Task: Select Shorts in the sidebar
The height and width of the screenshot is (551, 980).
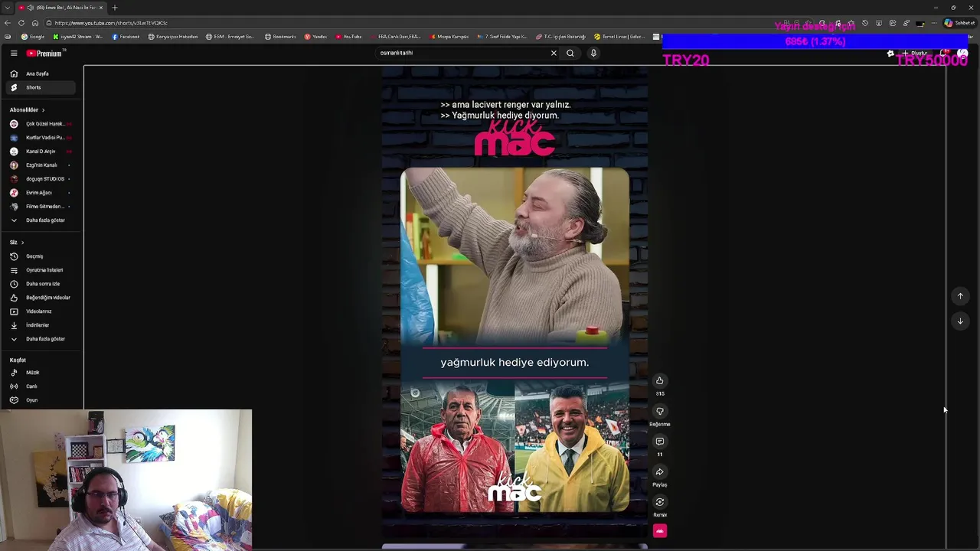Action: [41, 87]
